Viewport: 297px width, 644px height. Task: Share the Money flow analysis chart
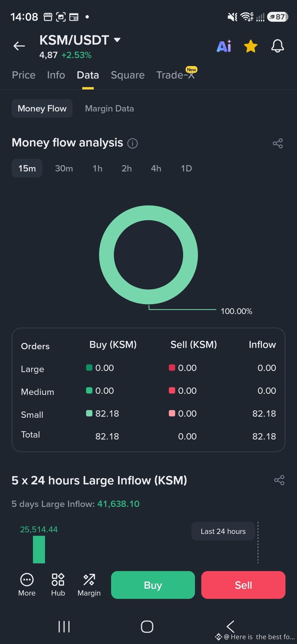coord(277,143)
